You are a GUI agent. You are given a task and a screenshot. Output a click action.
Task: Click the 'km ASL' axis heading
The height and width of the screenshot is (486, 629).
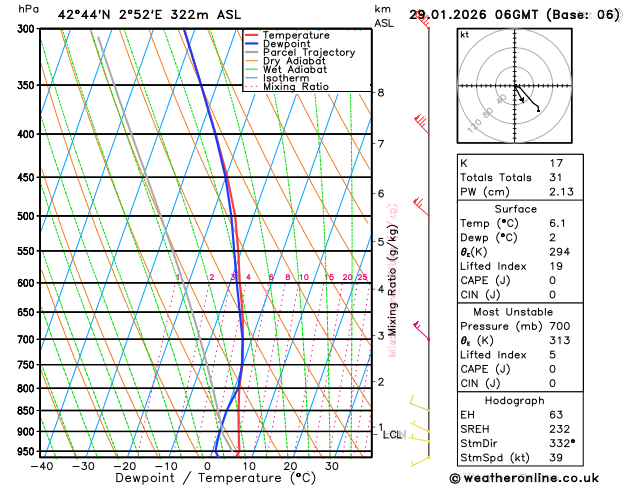384,16
